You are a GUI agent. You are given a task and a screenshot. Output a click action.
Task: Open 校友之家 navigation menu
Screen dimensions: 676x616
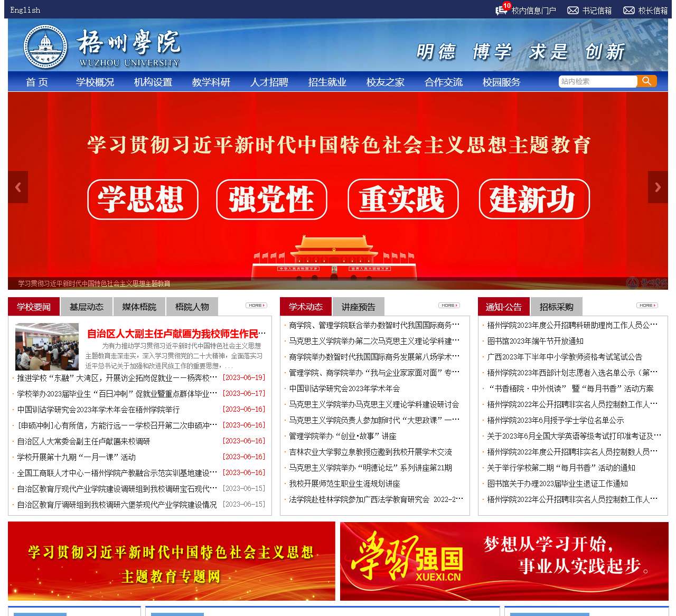point(386,82)
